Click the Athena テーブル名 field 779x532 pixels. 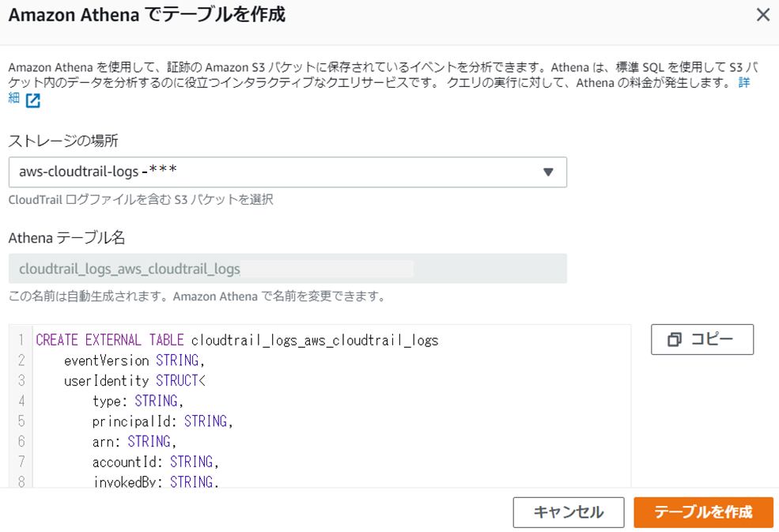tap(287, 269)
